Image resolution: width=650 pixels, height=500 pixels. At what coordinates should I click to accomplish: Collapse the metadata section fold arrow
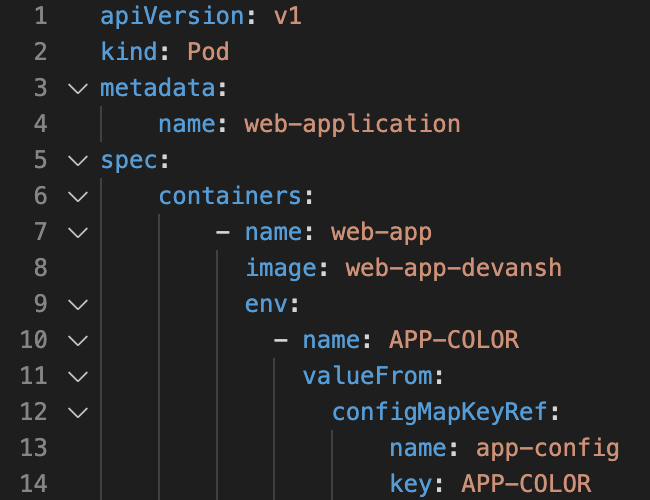point(78,88)
